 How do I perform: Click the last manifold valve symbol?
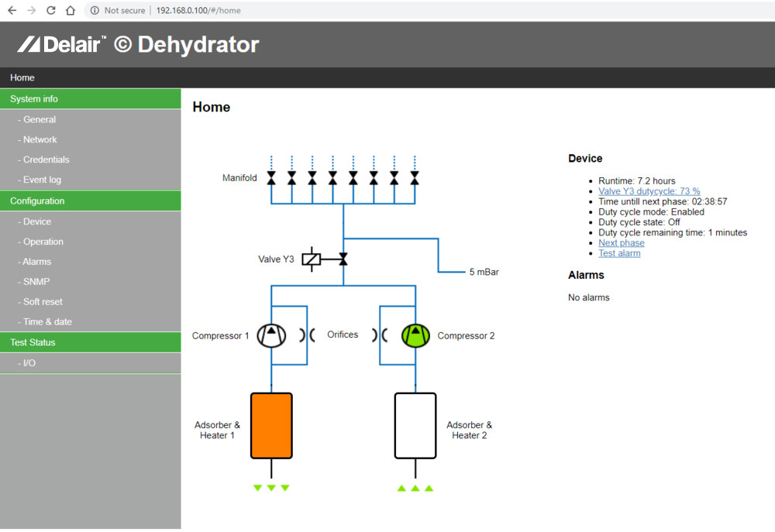[x=415, y=178]
